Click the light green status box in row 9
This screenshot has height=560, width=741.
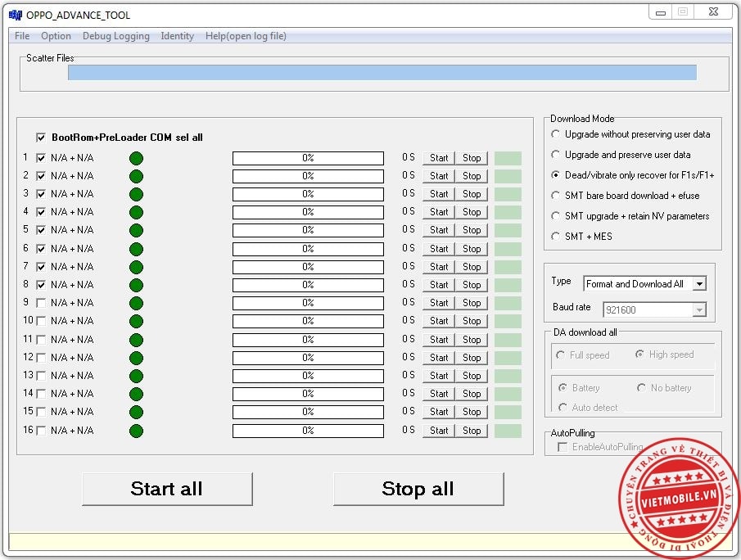[508, 302]
